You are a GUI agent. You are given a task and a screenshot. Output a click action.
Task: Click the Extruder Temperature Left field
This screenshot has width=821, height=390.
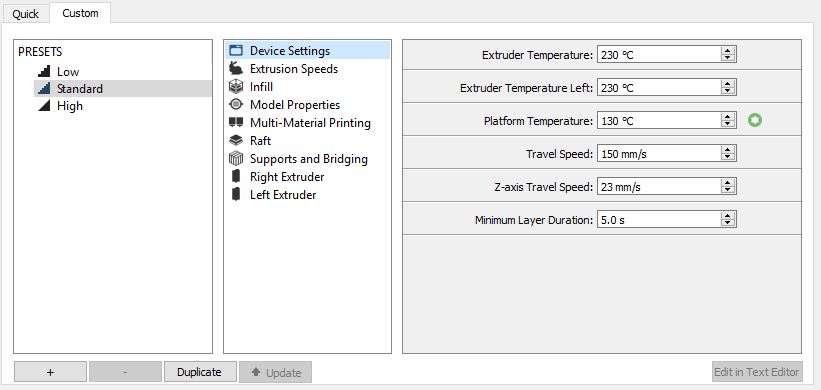pos(667,87)
